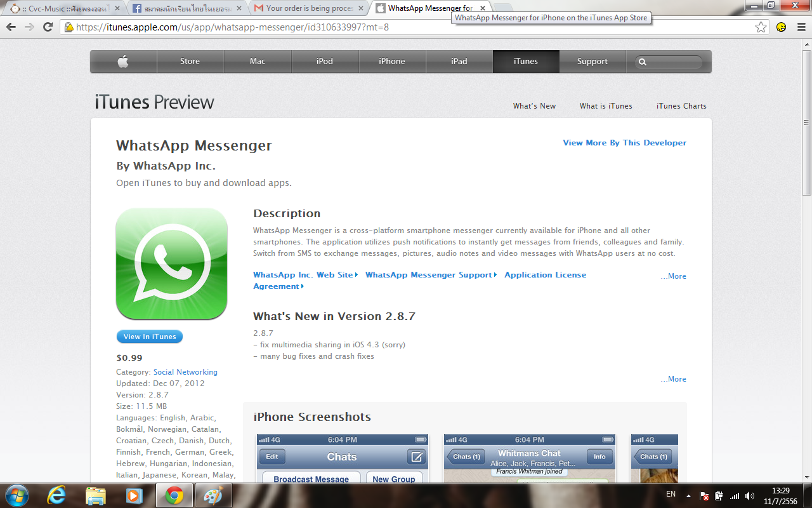The width and height of the screenshot is (812, 508).
Task: Click the magnifier in Apple search box
Action: click(642, 62)
